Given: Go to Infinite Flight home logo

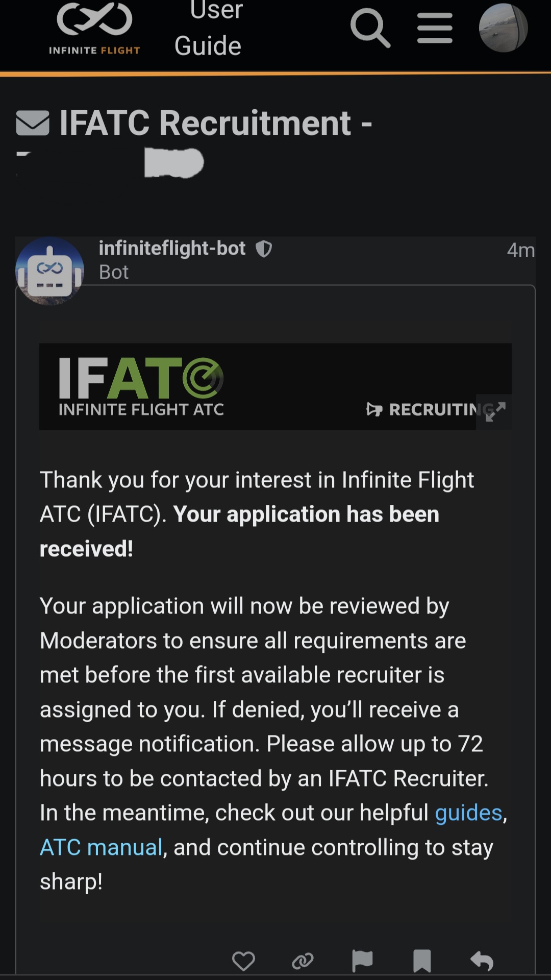Looking at the screenshot, I should 94,29.
